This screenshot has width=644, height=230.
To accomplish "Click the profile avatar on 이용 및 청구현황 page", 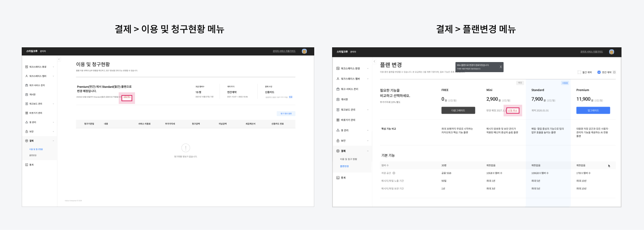I will [x=304, y=51].
